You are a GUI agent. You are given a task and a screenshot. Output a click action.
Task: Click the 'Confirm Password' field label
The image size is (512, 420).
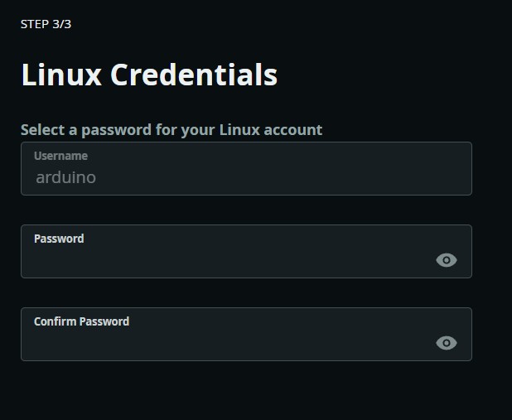(81, 321)
